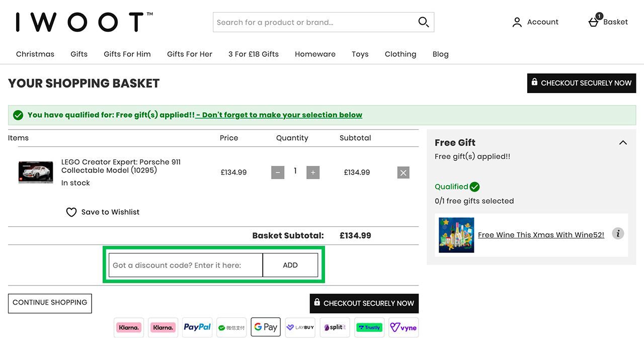Click the IWOOT logo
The image size is (644, 362).
[84, 22]
